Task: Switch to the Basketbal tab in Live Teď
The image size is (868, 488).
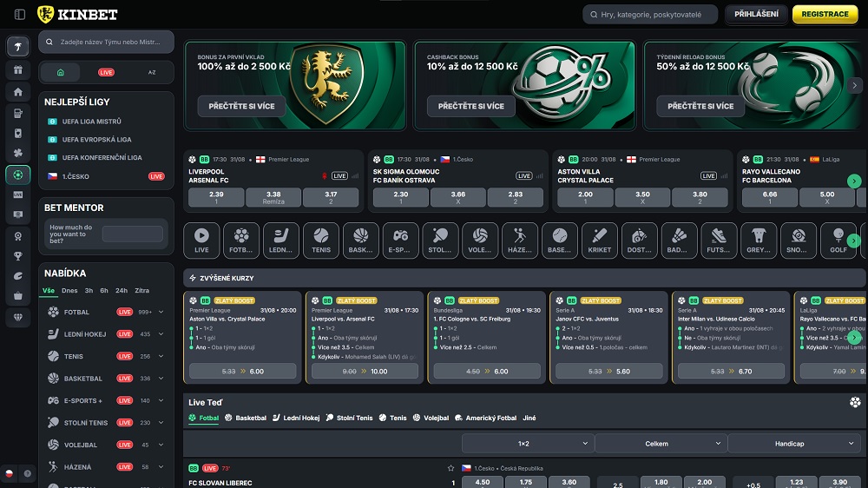Action: (246, 418)
